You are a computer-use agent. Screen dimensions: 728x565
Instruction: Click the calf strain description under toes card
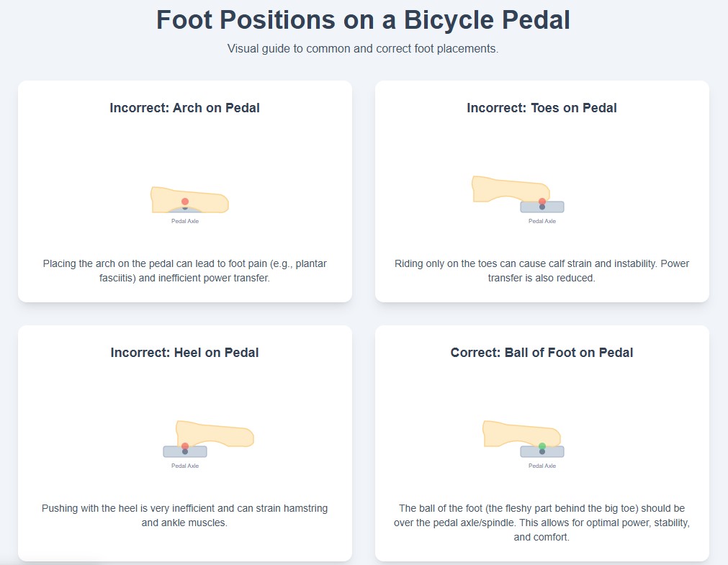click(x=541, y=271)
